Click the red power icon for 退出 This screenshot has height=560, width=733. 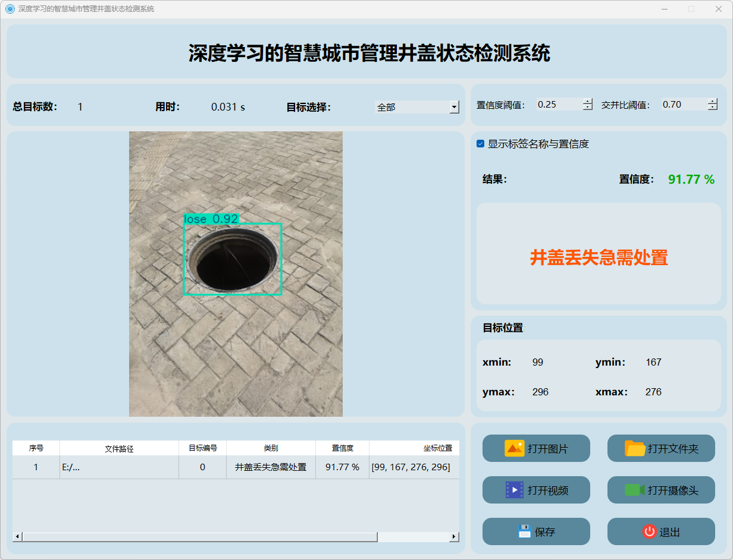[649, 531]
